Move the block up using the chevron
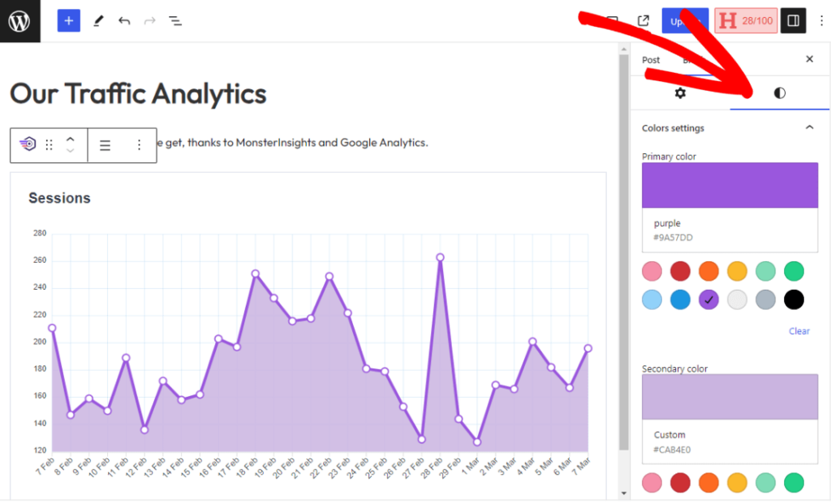Image resolution: width=831 pixels, height=504 pixels. pyautogui.click(x=71, y=138)
